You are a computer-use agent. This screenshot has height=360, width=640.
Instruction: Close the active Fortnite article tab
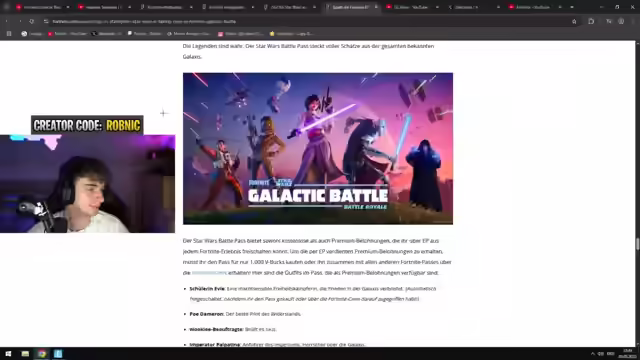tap(376, 7)
